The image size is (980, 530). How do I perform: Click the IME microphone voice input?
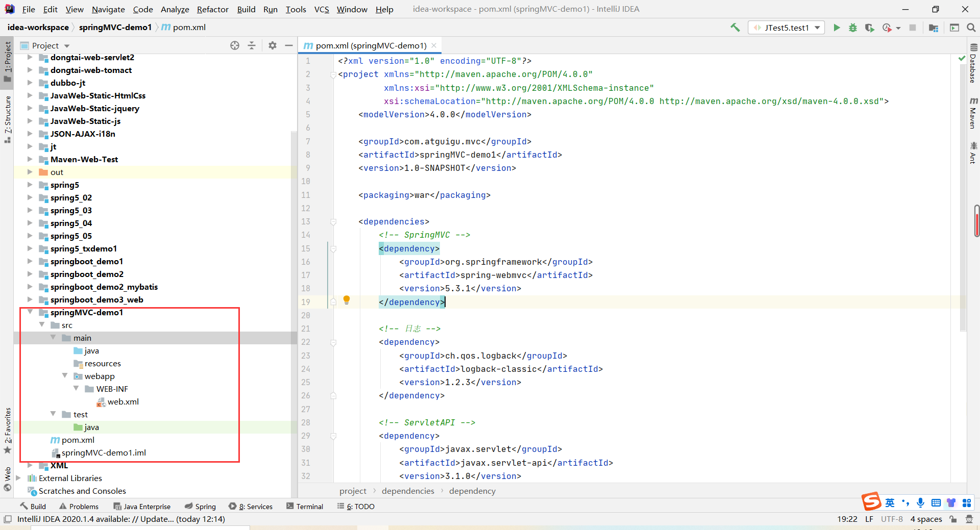tap(920, 502)
